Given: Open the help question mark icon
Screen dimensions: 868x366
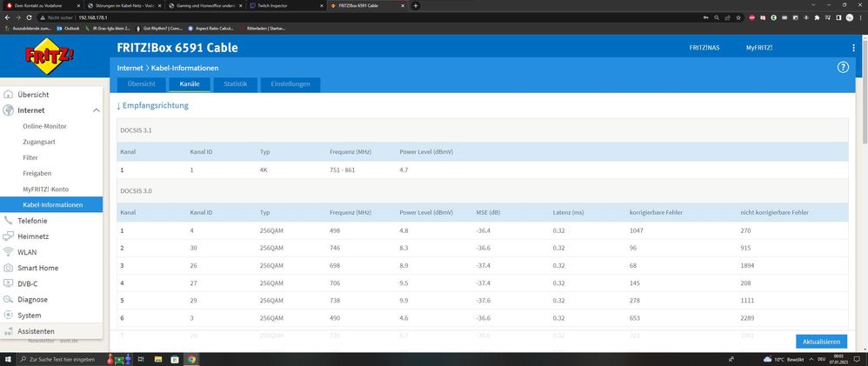Looking at the screenshot, I should pyautogui.click(x=842, y=67).
